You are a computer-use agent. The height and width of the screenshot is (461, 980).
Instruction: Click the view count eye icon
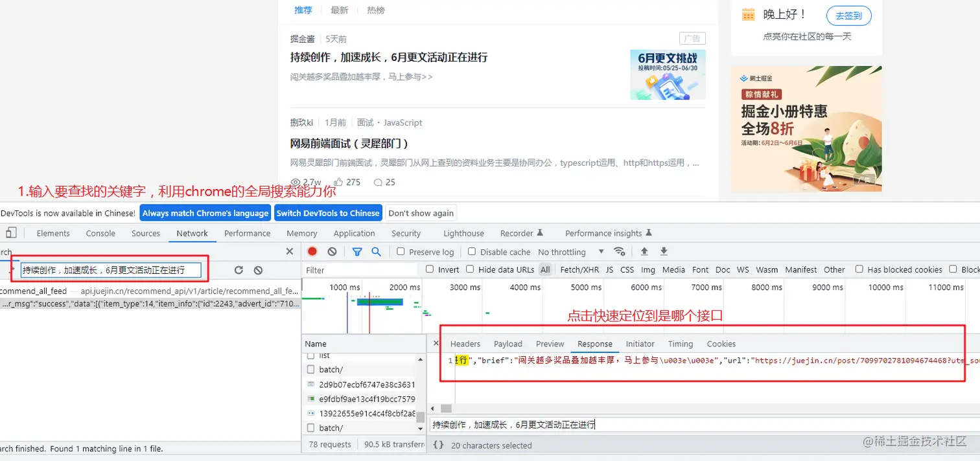pyautogui.click(x=296, y=183)
